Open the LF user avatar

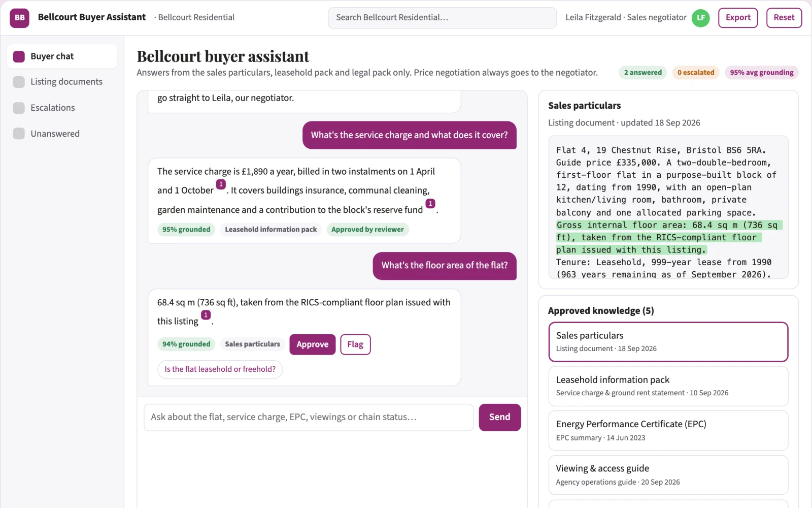click(701, 18)
